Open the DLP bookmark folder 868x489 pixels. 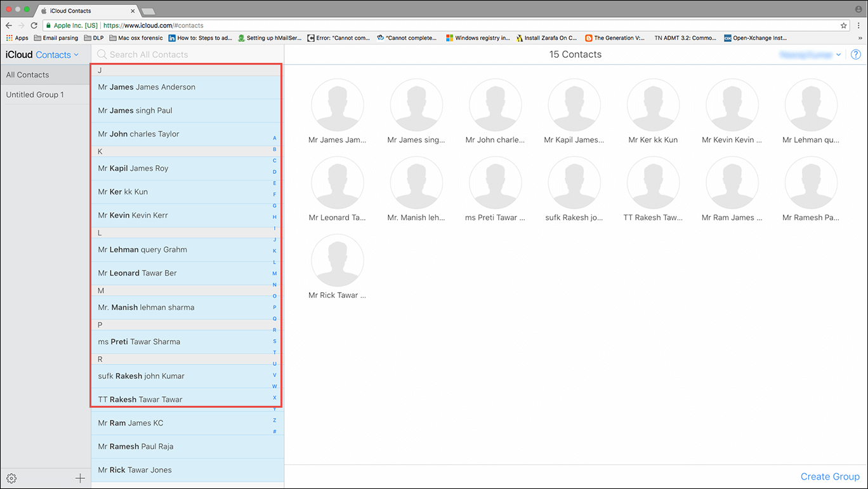tap(93, 38)
